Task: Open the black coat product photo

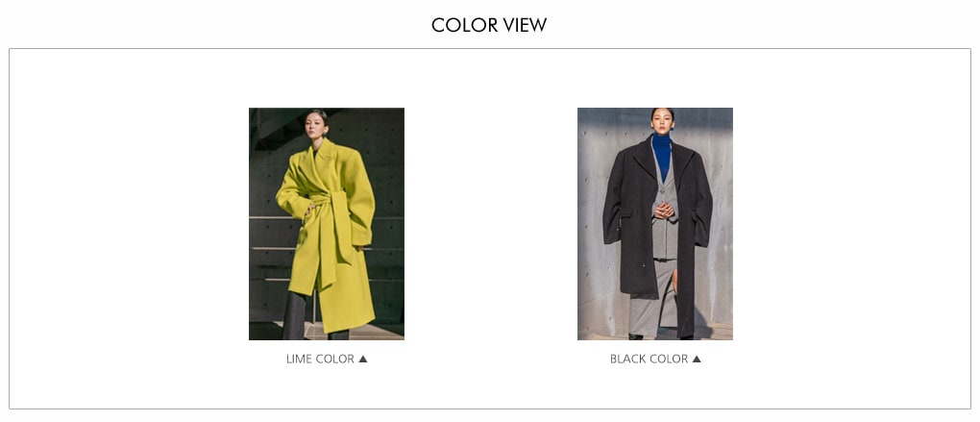Action: click(x=655, y=224)
